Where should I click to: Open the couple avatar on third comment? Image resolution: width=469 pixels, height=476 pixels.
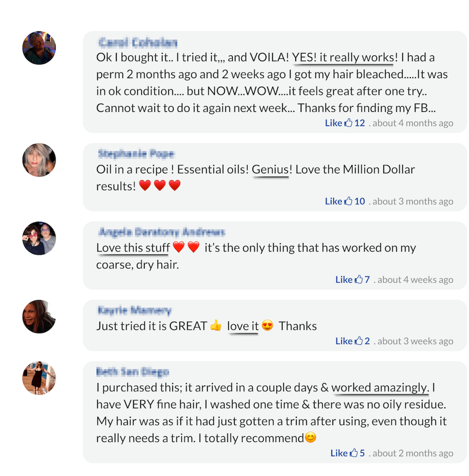39,238
